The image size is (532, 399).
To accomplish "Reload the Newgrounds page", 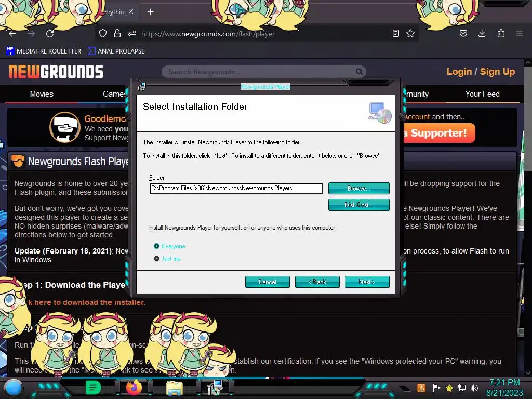I will coord(50,34).
